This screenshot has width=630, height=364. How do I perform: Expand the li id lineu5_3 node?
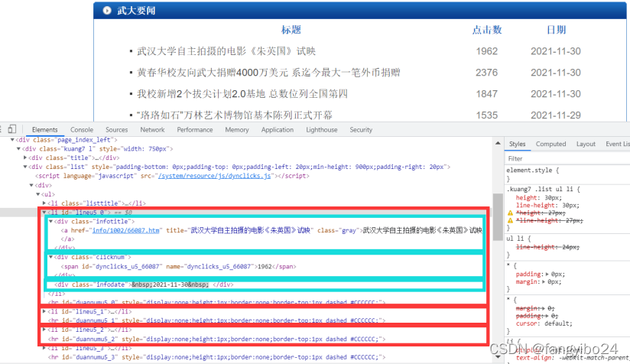click(x=44, y=348)
